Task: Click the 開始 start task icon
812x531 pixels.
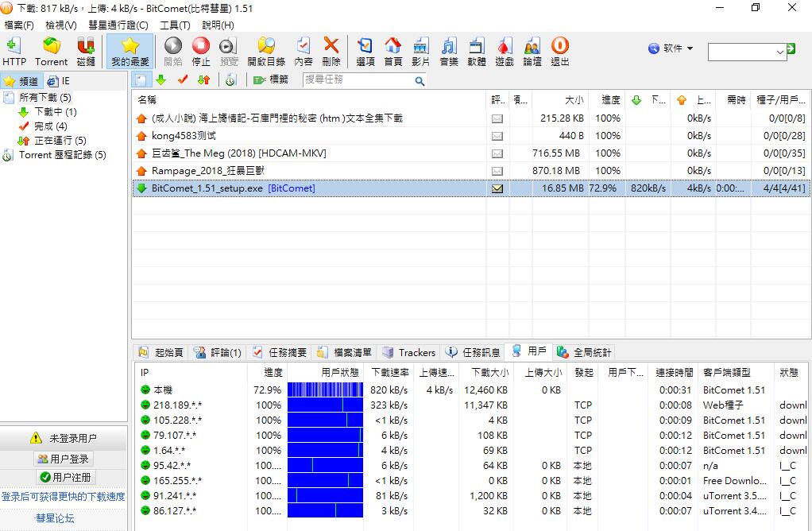Action: coord(173,52)
